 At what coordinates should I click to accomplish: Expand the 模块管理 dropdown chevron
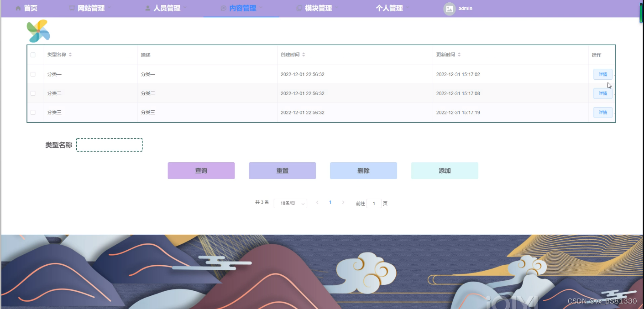337,8
